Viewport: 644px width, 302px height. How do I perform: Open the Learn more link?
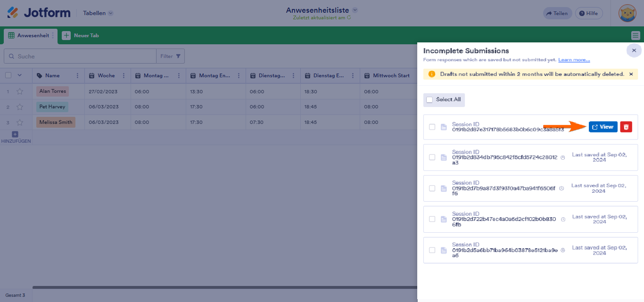[x=574, y=60]
